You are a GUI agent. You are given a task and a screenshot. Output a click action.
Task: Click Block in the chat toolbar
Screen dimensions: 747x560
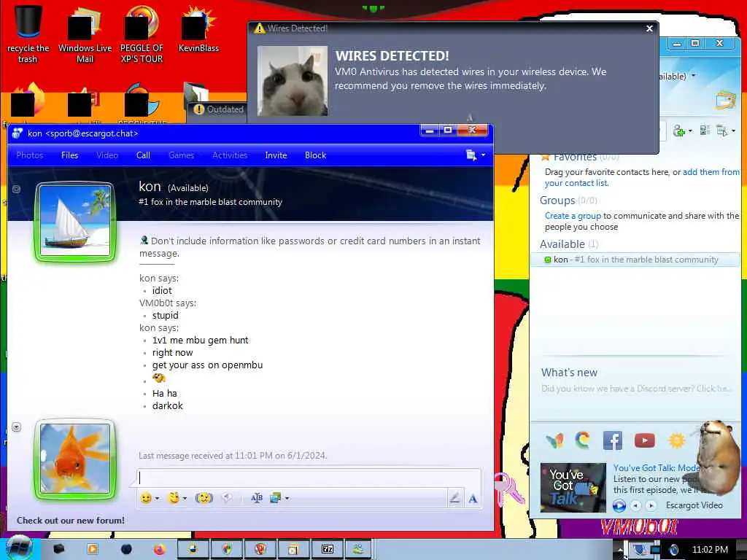click(x=315, y=155)
